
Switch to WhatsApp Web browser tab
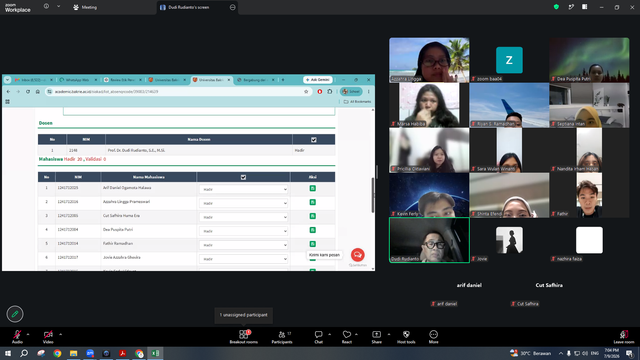(x=77, y=80)
